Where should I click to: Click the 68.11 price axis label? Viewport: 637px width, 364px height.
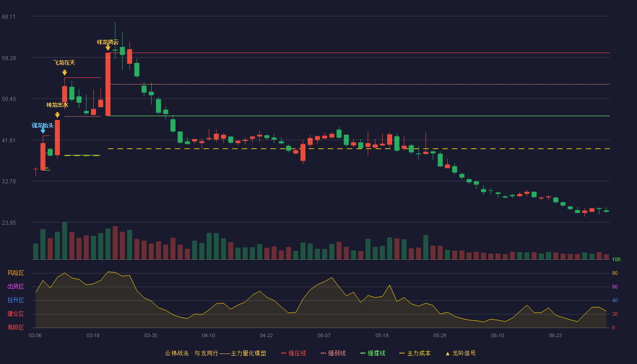tap(9, 16)
